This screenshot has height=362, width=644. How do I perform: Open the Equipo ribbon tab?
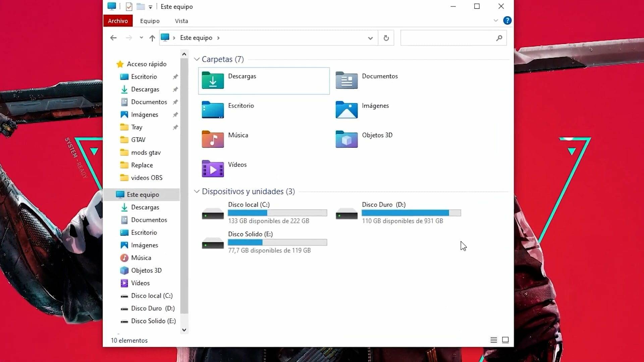(150, 21)
